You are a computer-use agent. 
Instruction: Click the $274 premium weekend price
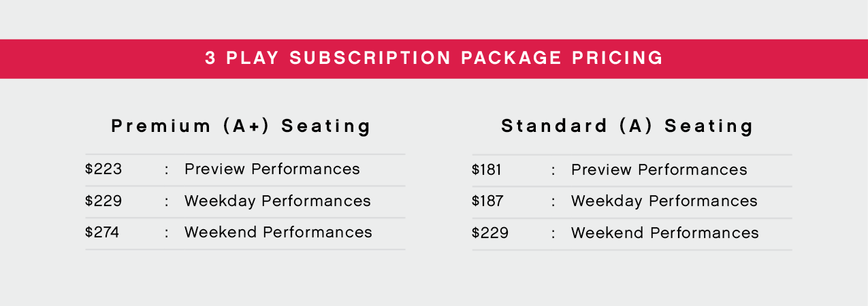pos(102,233)
